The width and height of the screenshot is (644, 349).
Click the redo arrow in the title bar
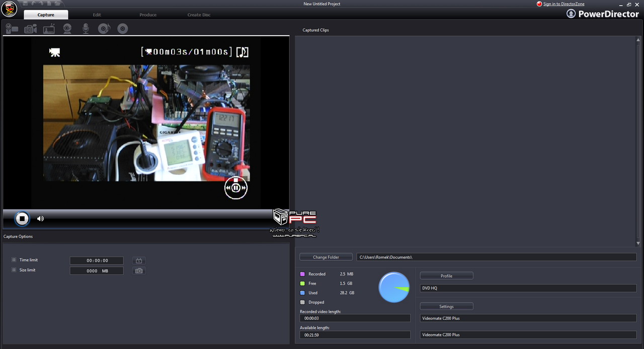tap(41, 4)
